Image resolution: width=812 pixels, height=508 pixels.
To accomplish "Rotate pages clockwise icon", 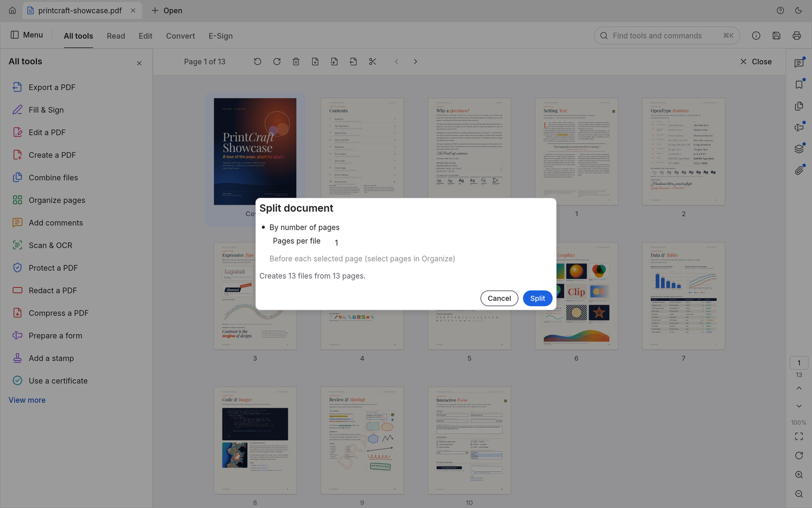I will coord(277,61).
